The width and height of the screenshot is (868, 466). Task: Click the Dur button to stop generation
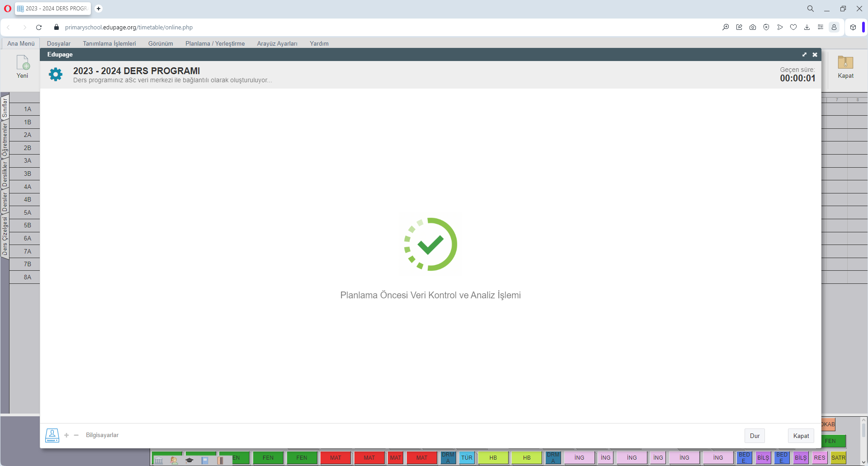(x=755, y=436)
